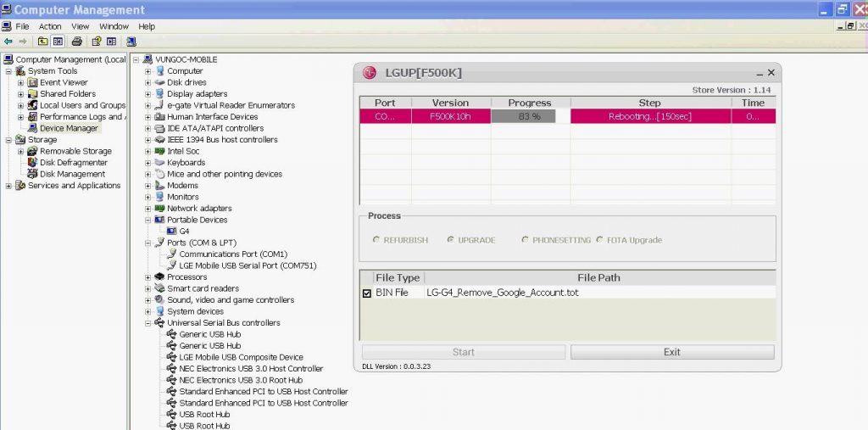The height and width of the screenshot is (430, 868).
Task: Click the Back arrow in the toolbar
Action: (8, 42)
